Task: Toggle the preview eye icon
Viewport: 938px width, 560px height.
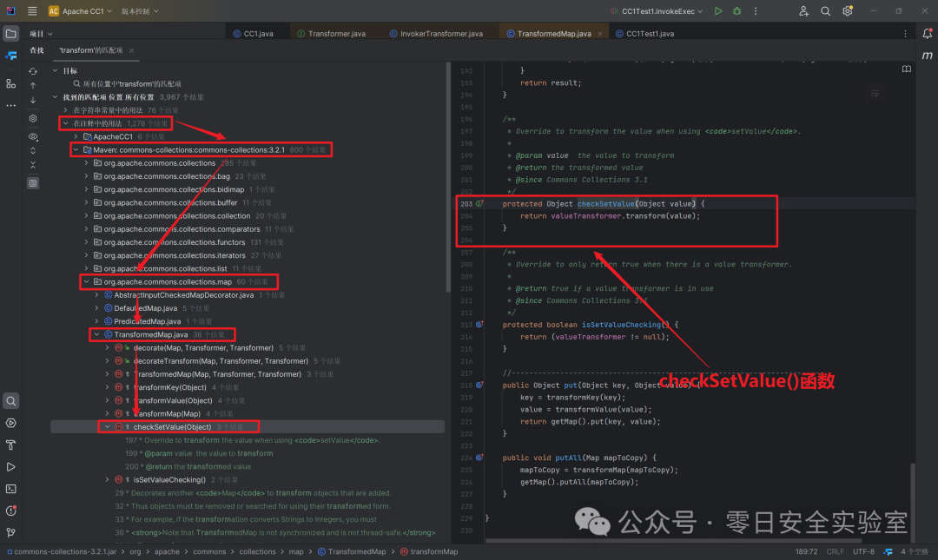Action: pos(33,136)
